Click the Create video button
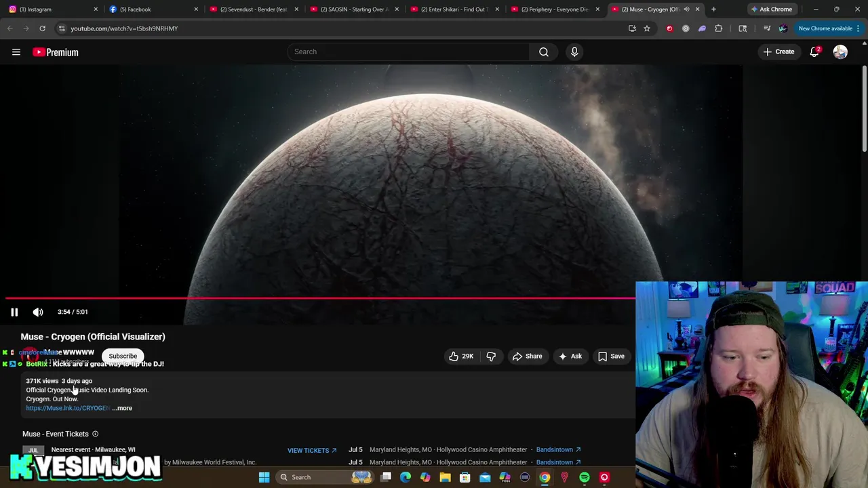Viewport: 868px width, 488px height. pyautogui.click(x=778, y=52)
